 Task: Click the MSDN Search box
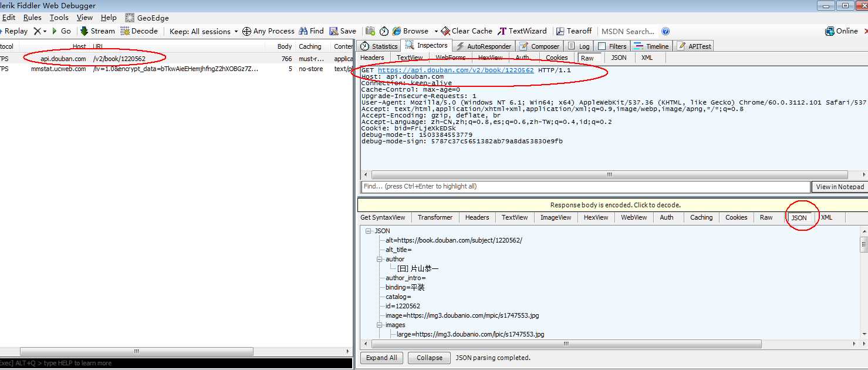[627, 32]
